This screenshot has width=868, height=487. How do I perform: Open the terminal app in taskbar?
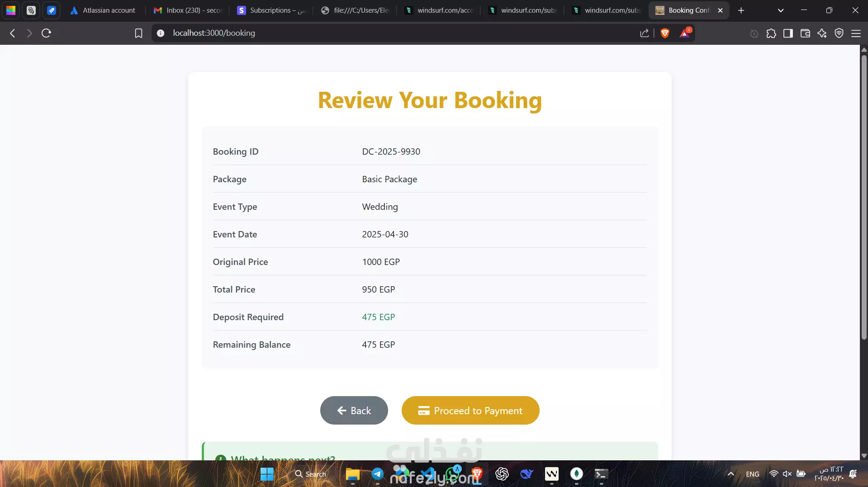(x=601, y=474)
